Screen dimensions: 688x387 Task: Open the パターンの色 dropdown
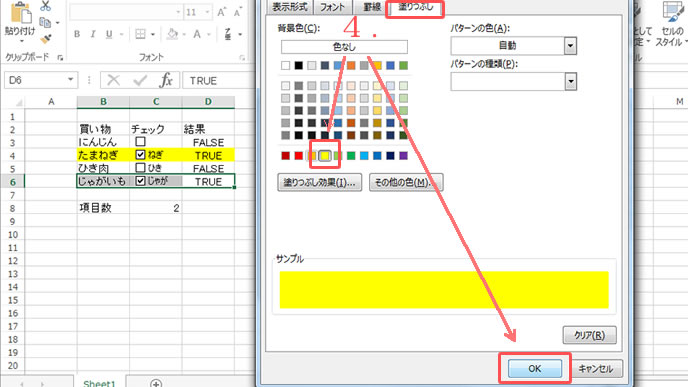570,46
